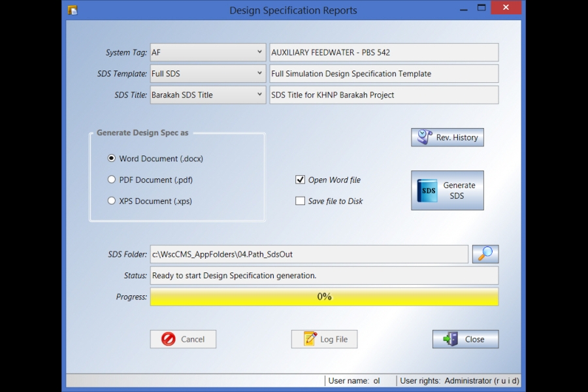Click the Rev. History button
This screenshot has width=588, height=392.
coord(447,137)
